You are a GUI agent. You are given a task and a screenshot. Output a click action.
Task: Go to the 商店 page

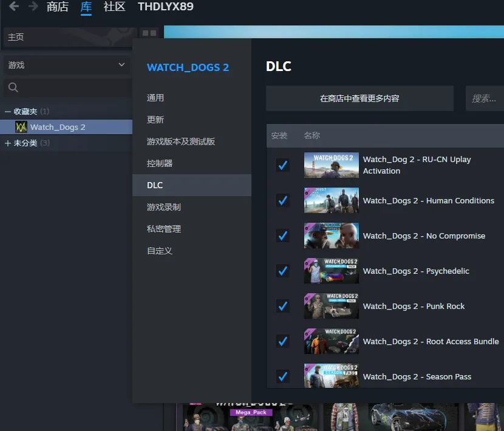[58, 7]
